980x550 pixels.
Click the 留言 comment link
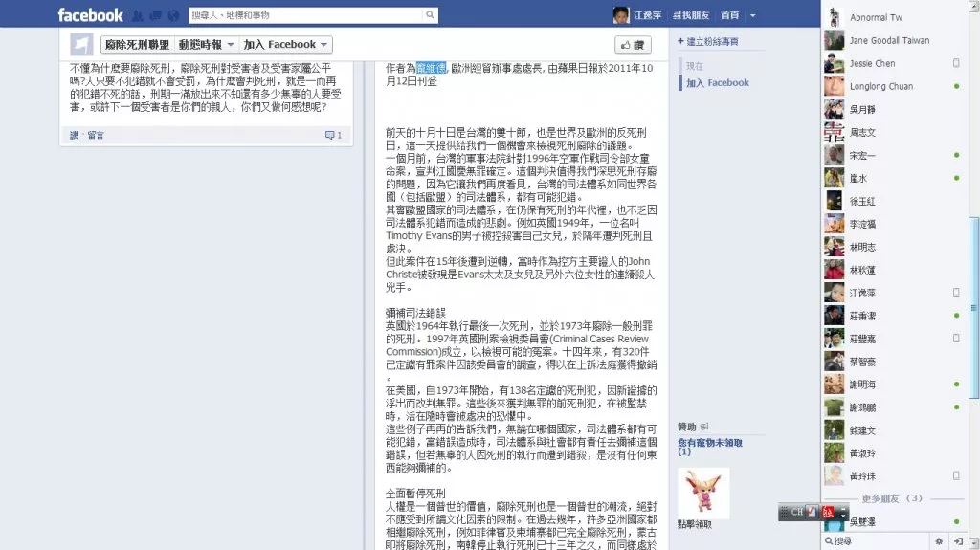(x=96, y=135)
